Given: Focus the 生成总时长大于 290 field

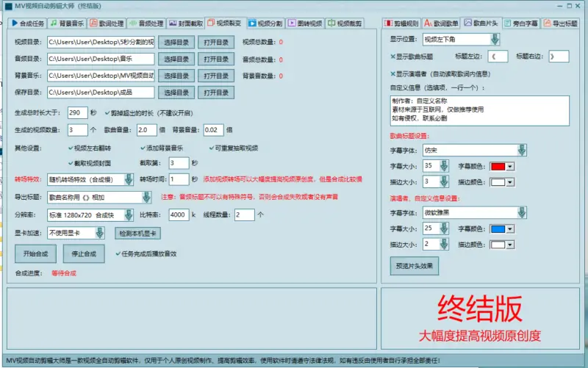Looking at the screenshot, I should (78, 112).
